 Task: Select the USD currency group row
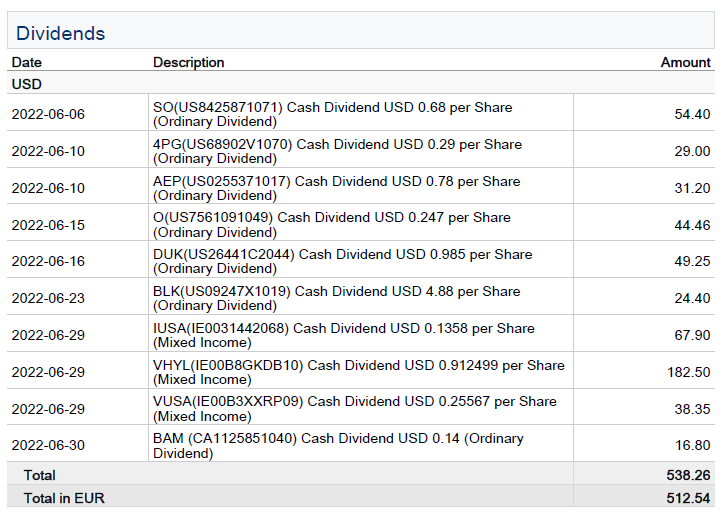[x=27, y=85]
